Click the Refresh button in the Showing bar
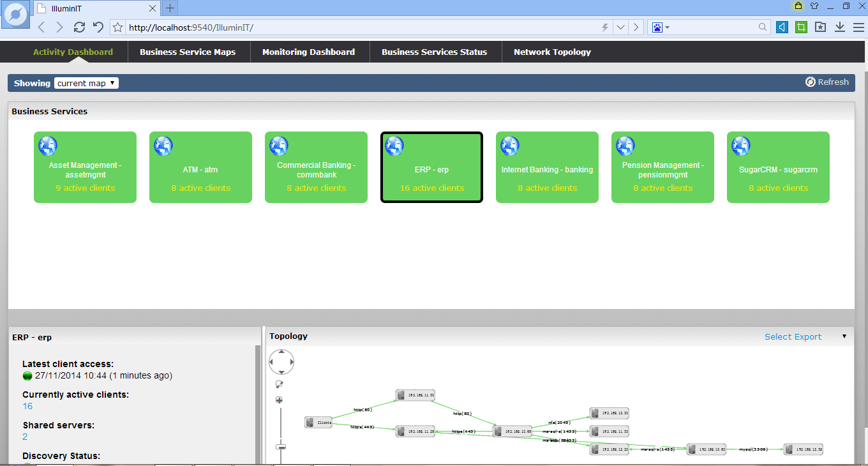 [x=827, y=82]
